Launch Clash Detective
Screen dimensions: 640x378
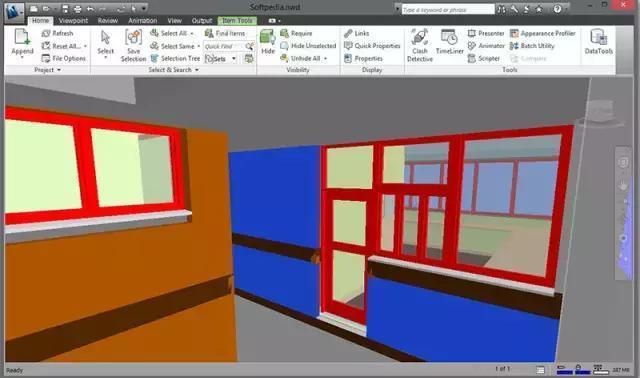(420, 45)
